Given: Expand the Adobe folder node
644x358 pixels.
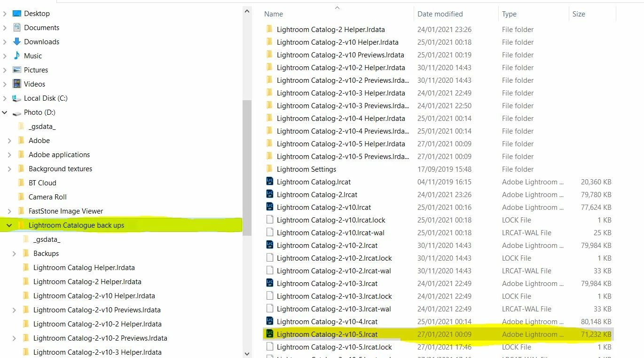Looking at the screenshot, I should [x=9, y=141].
